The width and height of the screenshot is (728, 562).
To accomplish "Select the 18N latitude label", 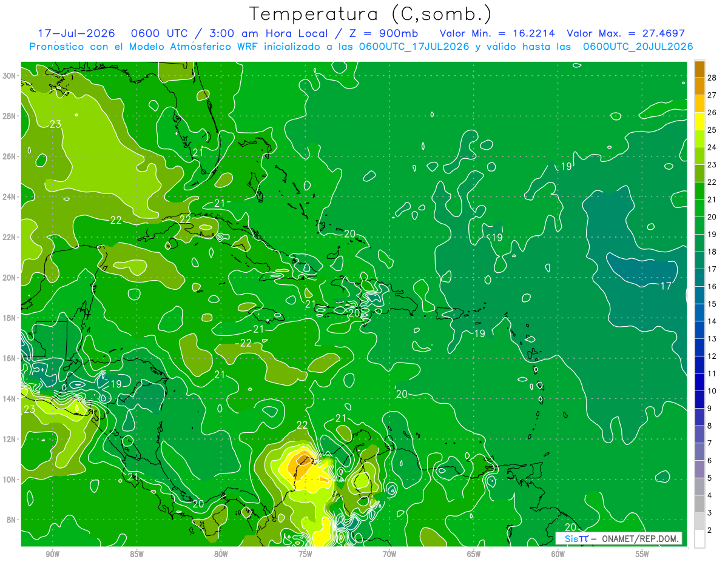I will point(9,318).
